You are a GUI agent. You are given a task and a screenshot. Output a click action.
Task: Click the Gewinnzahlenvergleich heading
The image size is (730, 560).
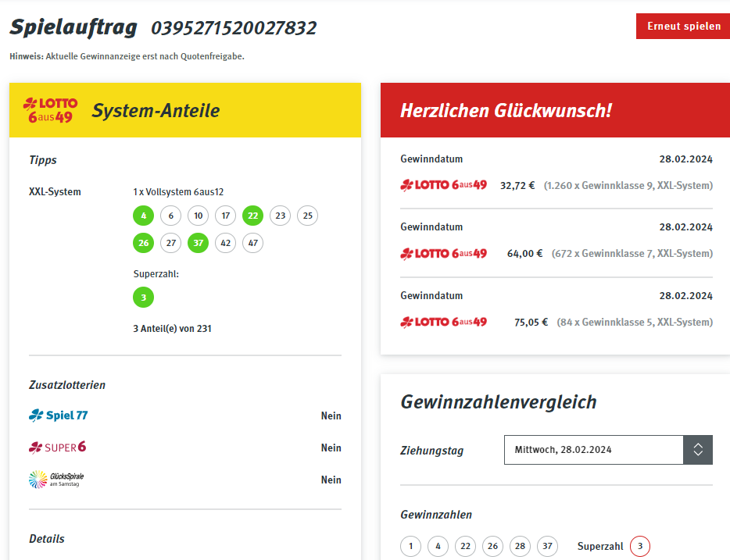point(499,402)
